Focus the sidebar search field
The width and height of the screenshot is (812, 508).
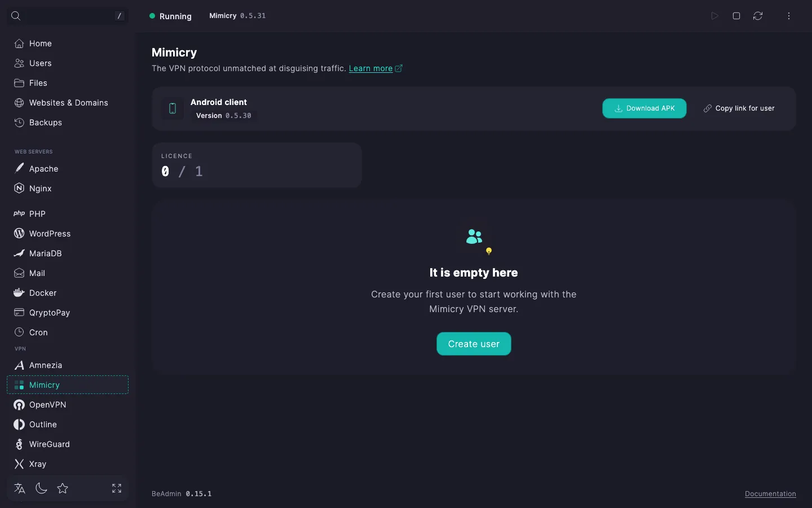68,16
